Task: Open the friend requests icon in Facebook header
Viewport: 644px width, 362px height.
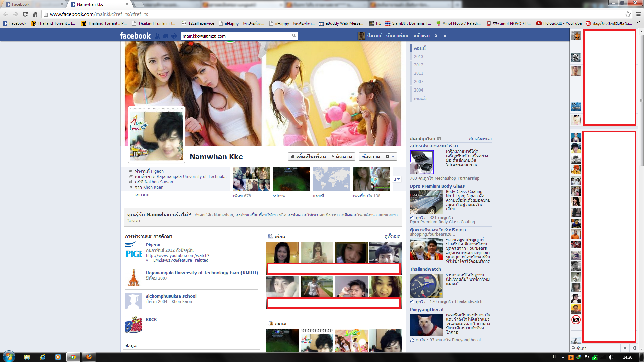Action: (157, 36)
